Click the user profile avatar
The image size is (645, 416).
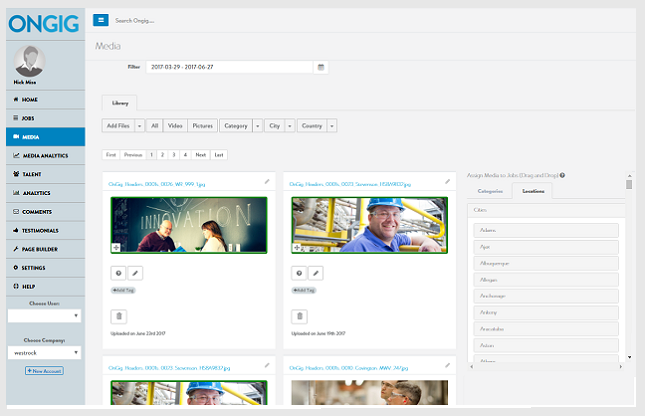click(29, 61)
